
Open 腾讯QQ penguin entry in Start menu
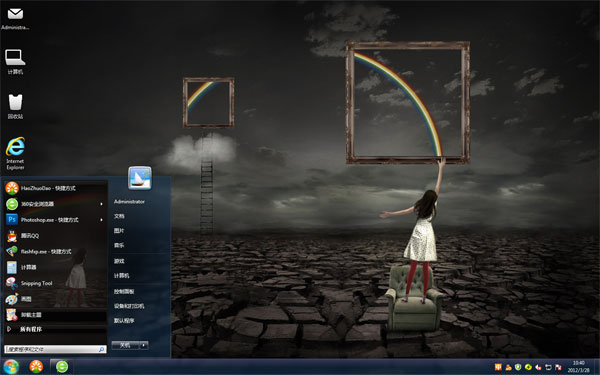click(x=55, y=236)
